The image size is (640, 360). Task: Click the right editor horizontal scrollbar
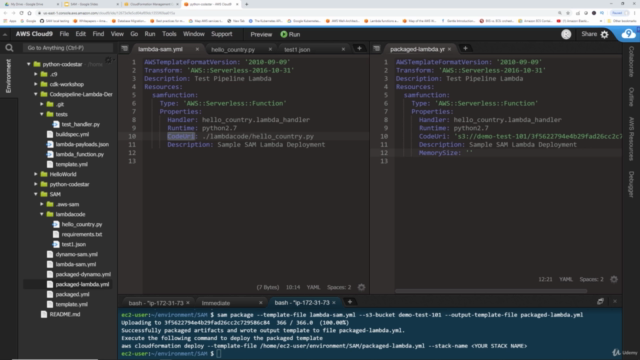[491, 291]
